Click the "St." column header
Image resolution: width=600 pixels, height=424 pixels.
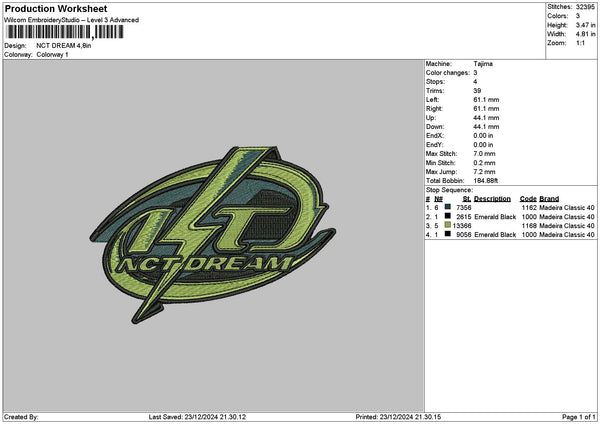click(x=467, y=199)
